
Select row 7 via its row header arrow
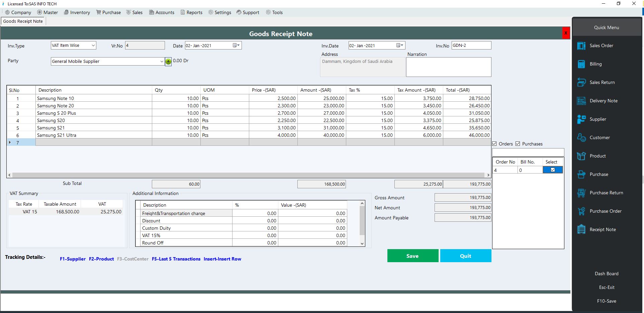pos(10,142)
